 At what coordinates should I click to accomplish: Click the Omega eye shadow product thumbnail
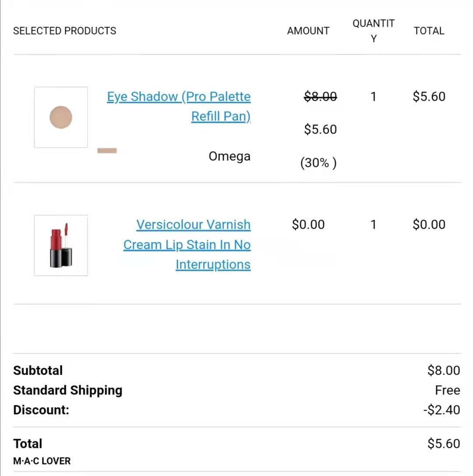(61, 117)
